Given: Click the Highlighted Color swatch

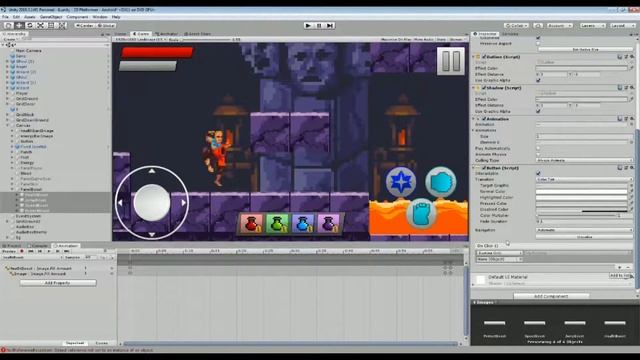Looking at the screenshot, I should point(582,198).
